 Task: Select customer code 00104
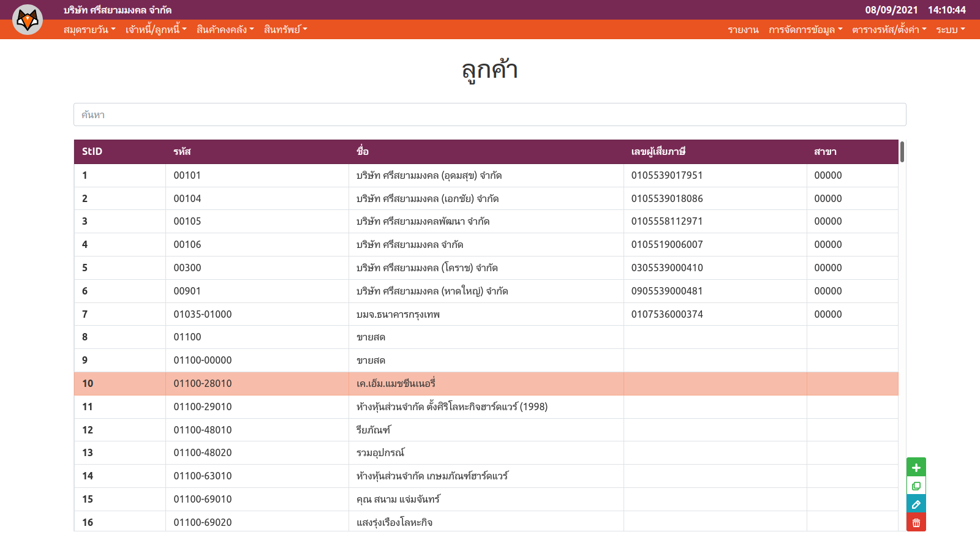187,198
